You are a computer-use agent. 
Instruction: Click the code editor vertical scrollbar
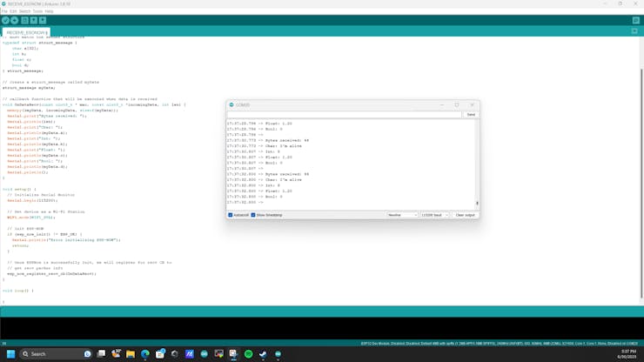point(641,183)
